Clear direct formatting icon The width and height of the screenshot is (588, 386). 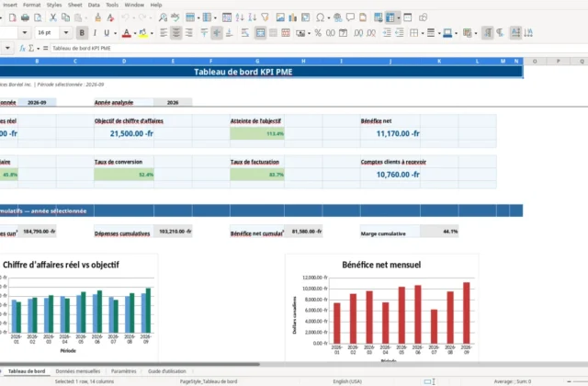(110, 17)
